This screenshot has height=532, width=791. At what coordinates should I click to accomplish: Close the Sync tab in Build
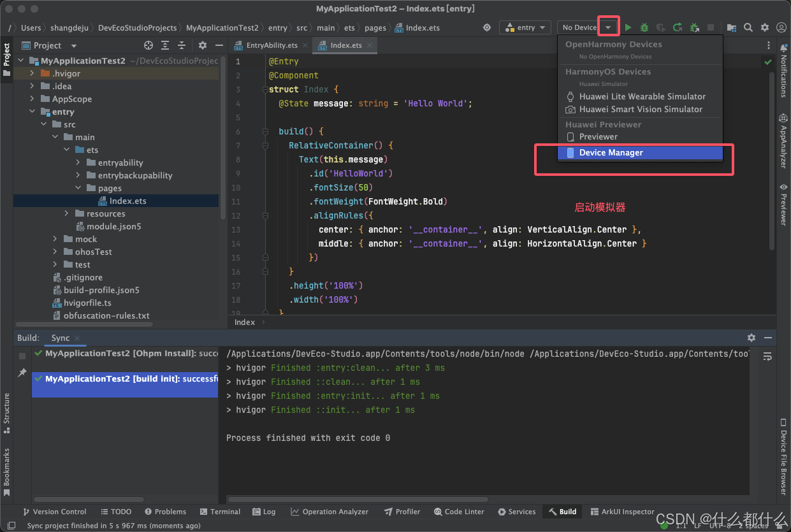click(77, 338)
